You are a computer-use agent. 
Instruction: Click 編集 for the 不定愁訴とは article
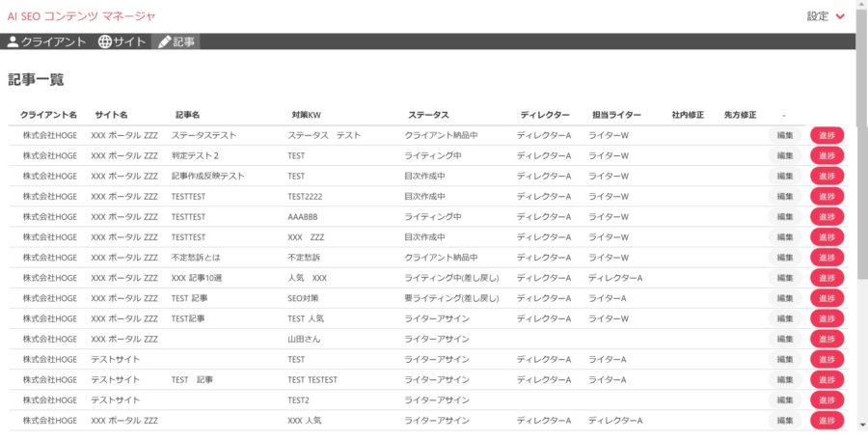(x=785, y=258)
